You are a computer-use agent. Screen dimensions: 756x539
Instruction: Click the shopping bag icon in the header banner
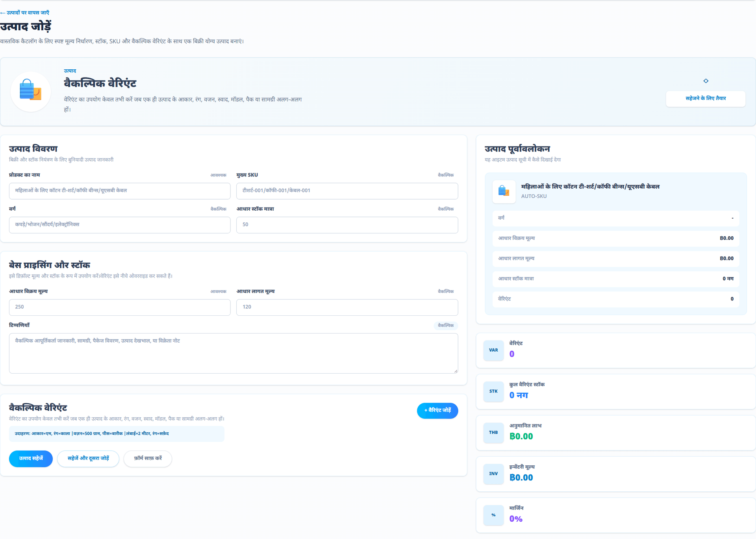point(31,91)
